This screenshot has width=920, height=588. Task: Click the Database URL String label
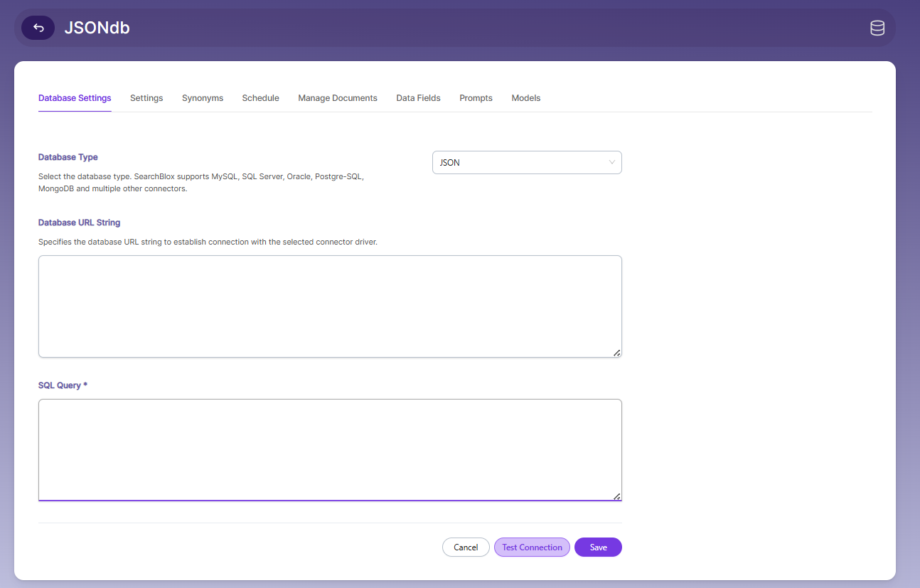click(x=80, y=223)
